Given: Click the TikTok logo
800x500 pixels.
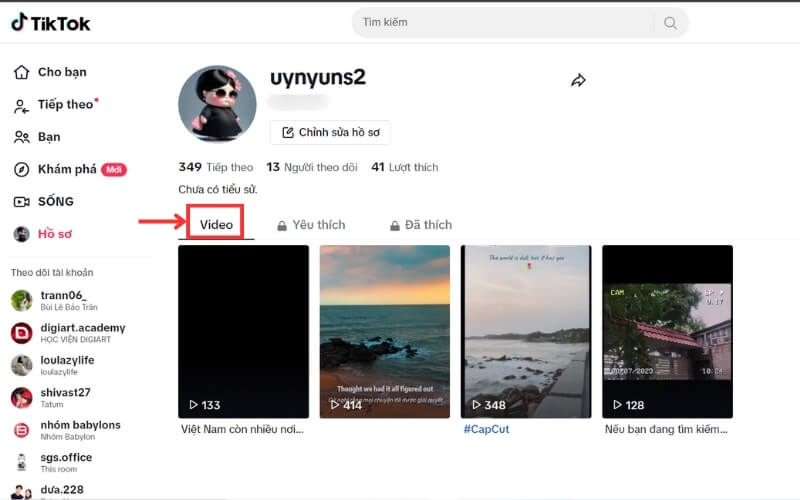Looking at the screenshot, I should click(x=51, y=22).
